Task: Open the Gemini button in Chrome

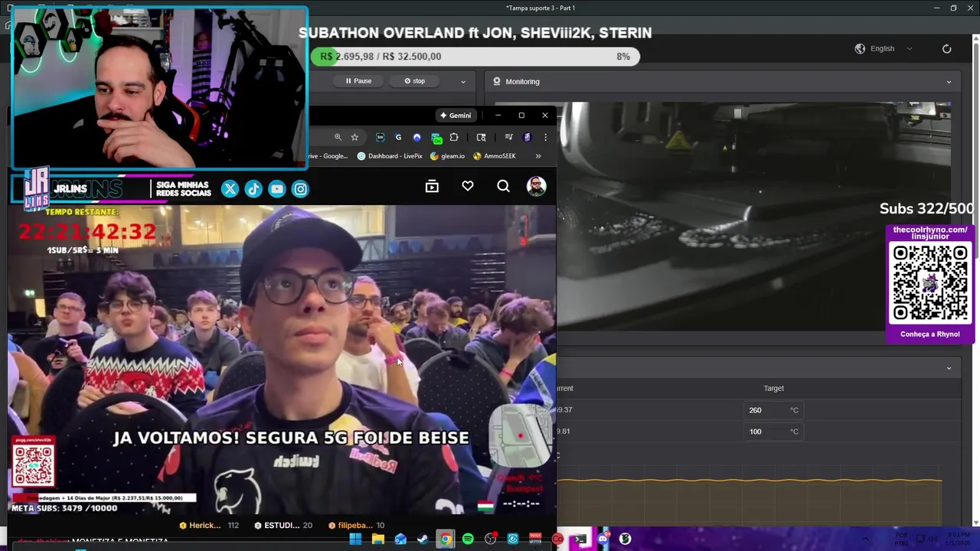Action: pos(456,115)
